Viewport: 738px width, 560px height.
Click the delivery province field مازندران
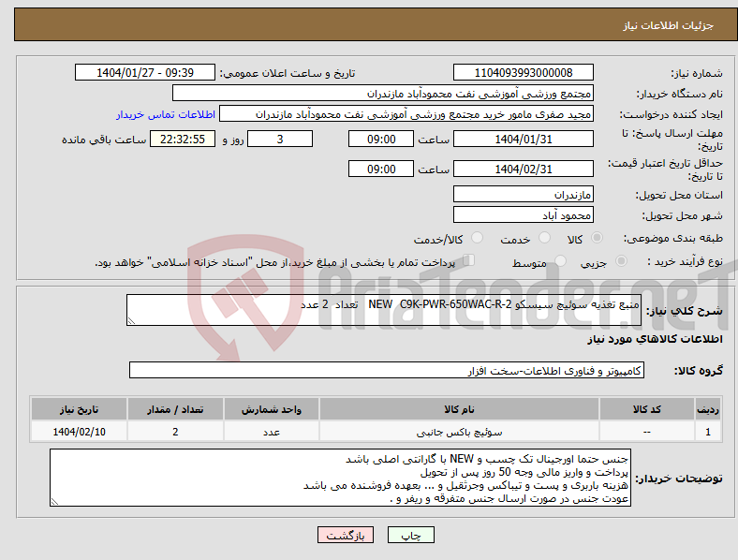pyautogui.click(x=523, y=195)
